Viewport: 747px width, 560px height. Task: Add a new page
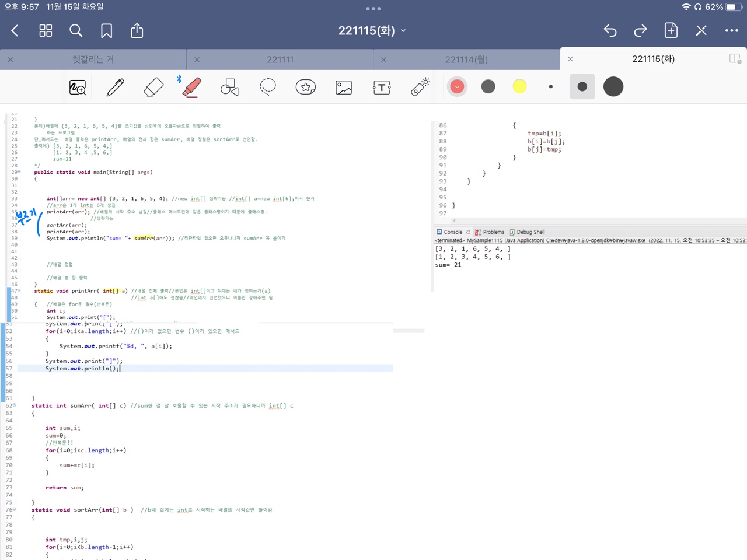671,30
